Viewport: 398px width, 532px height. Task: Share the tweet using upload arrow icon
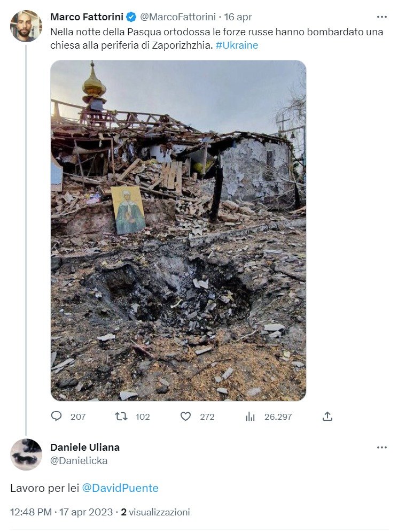[x=327, y=417]
